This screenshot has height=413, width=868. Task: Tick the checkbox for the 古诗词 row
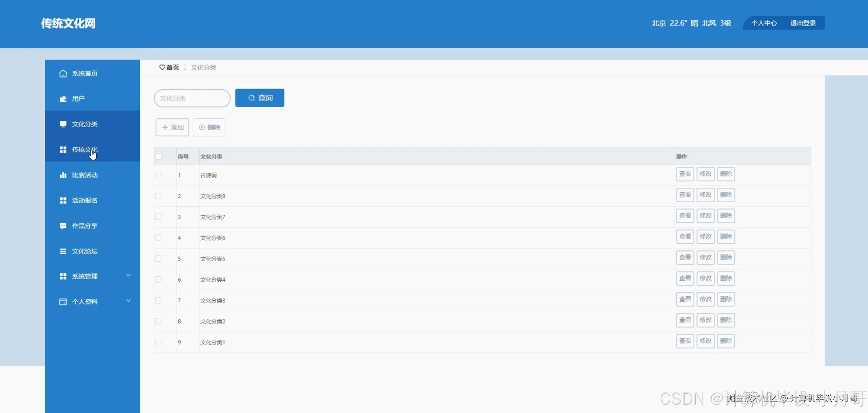[158, 175]
